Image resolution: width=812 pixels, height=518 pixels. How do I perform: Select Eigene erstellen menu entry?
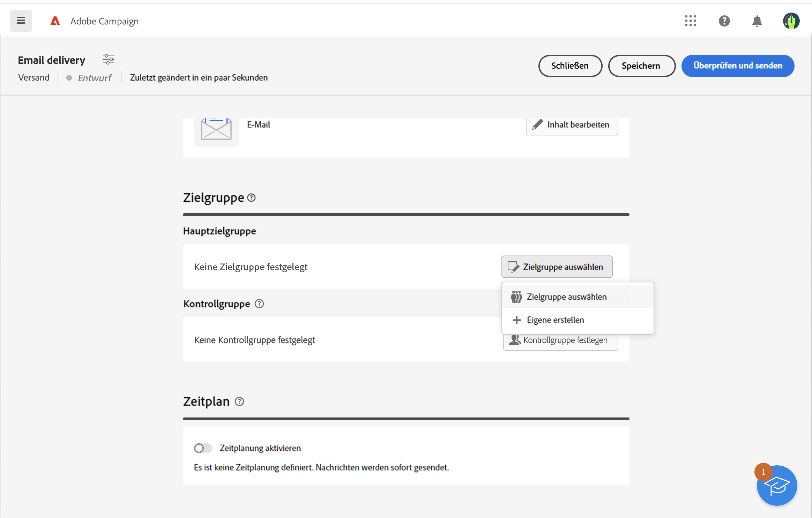tap(555, 320)
